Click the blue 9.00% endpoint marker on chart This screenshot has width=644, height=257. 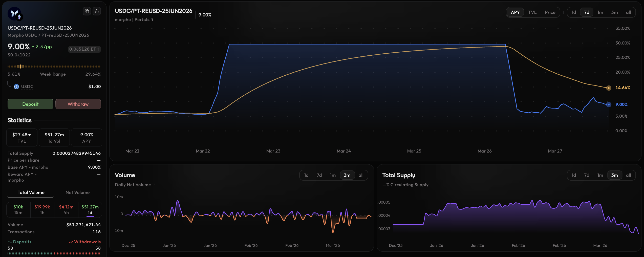[x=609, y=104]
